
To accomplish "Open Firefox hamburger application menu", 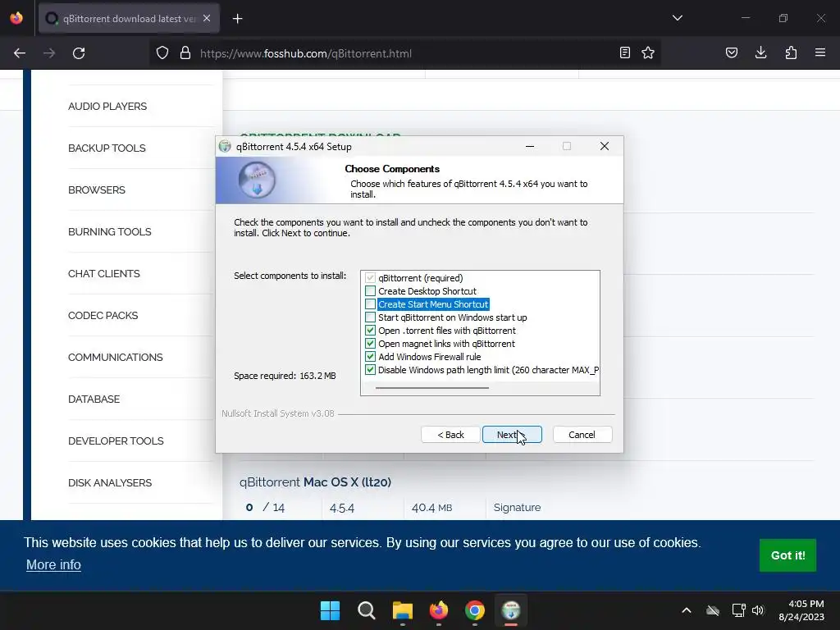I will tap(820, 52).
